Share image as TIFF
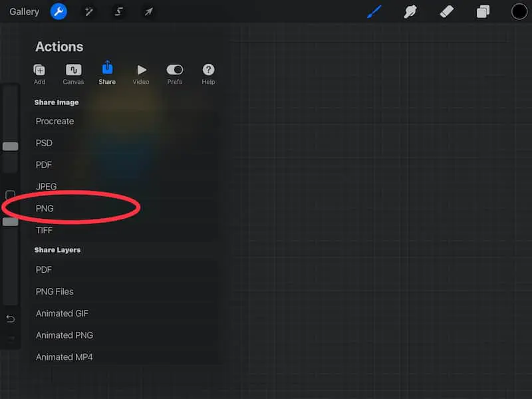This screenshot has height=399, width=532. 124,230
